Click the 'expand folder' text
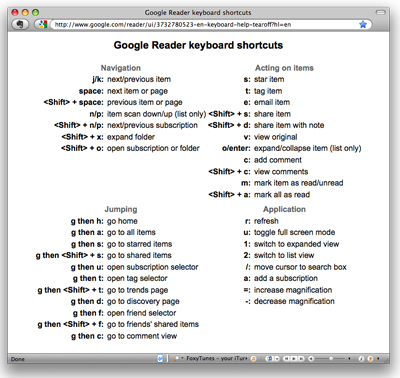The height and width of the screenshot is (378, 400). (131, 137)
